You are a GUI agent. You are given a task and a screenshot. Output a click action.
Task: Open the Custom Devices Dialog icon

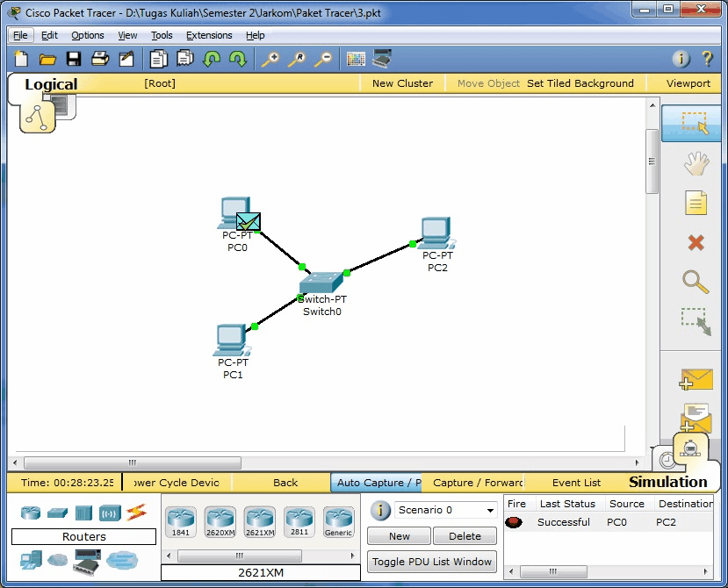(382, 59)
